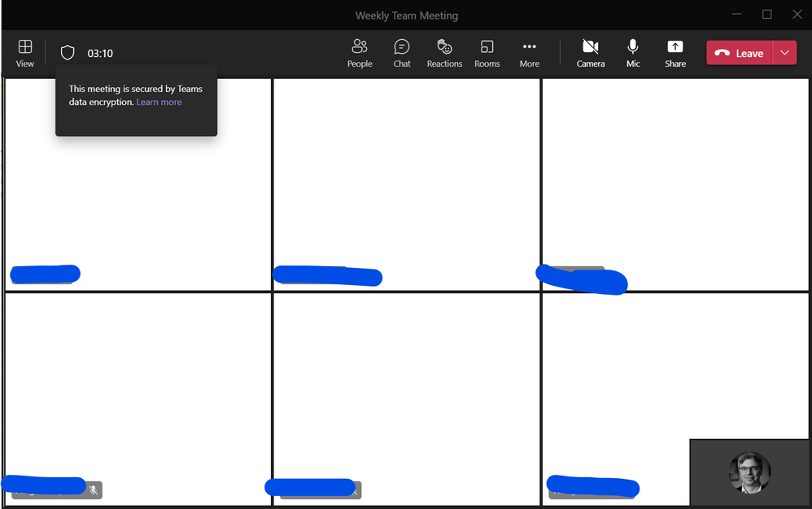
Task: Open the More actions menu
Action: point(530,53)
